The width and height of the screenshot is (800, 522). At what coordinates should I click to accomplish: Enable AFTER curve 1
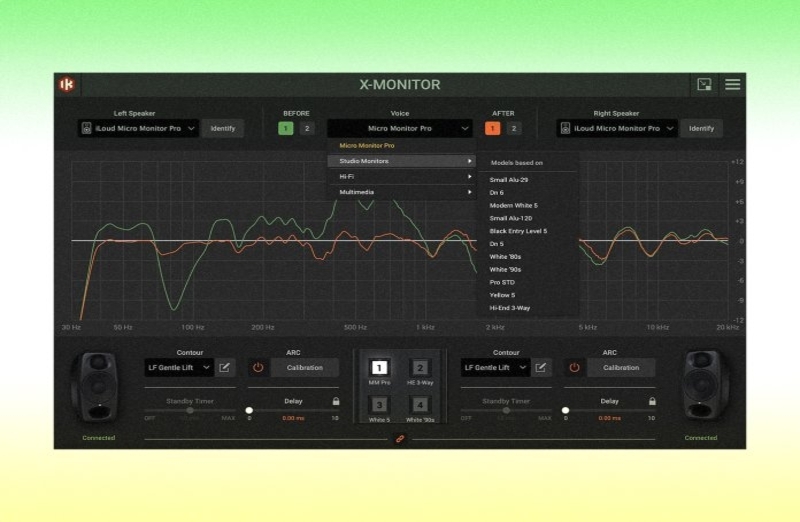click(492, 129)
